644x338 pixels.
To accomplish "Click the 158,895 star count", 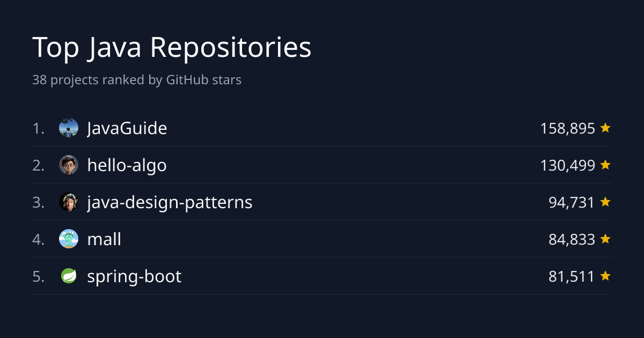I will tap(568, 129).
